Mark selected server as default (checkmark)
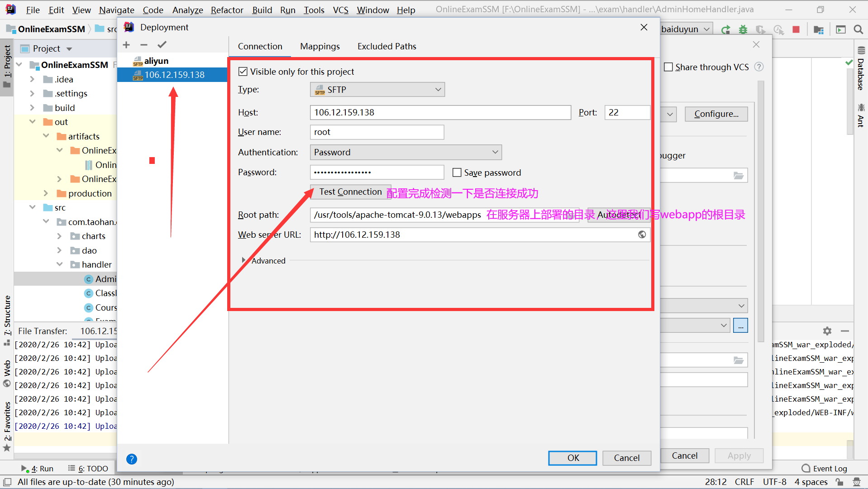Screen dimensions: 868x489 click(x=162, y=45)
